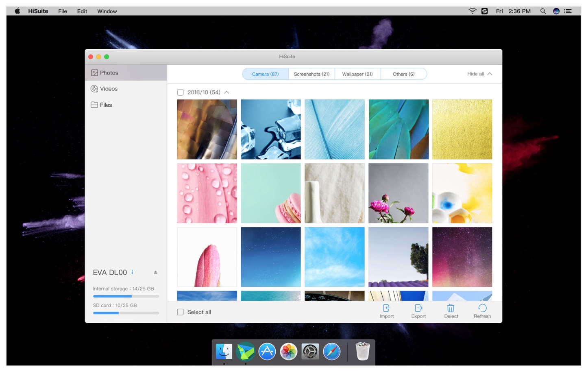Click the Import icon
The height and width of the screenshot is (372, 588).
tap(387, 308)
